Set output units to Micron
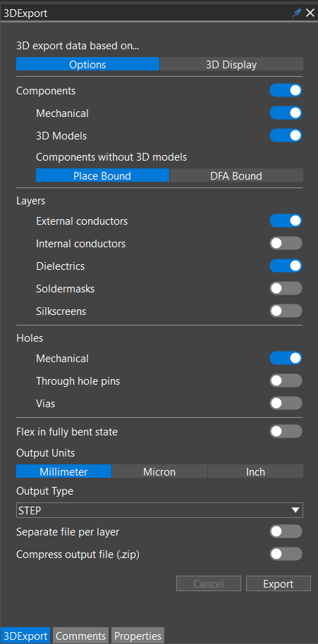318x644 pixels. [x=159, y=471]
